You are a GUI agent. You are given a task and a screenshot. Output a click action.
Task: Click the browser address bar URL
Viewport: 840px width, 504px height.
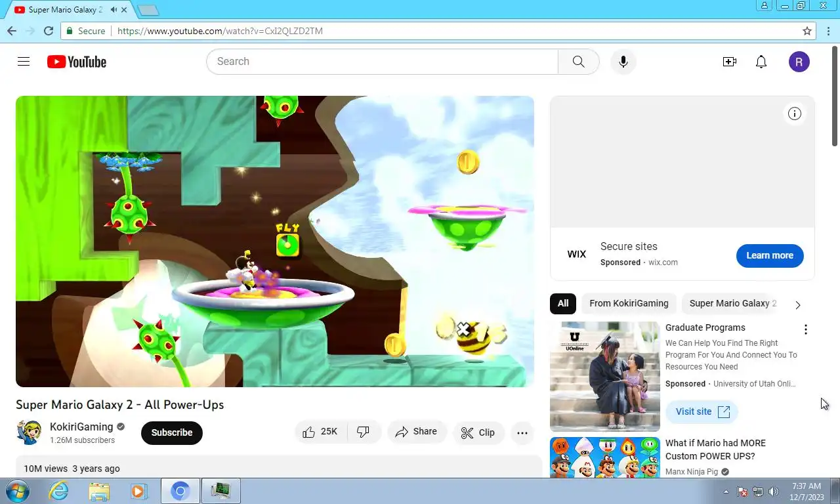(220, 31)
